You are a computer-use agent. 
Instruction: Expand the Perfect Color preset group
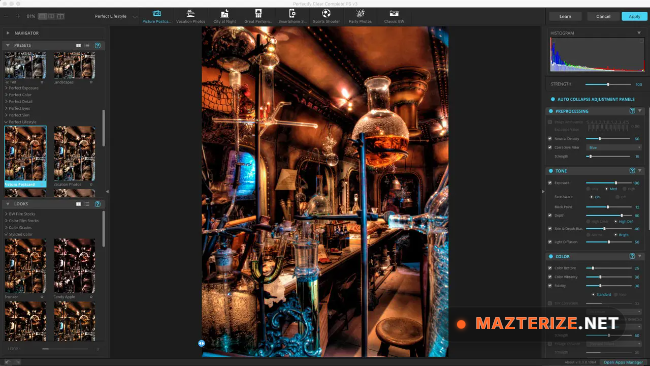point(6,95)
